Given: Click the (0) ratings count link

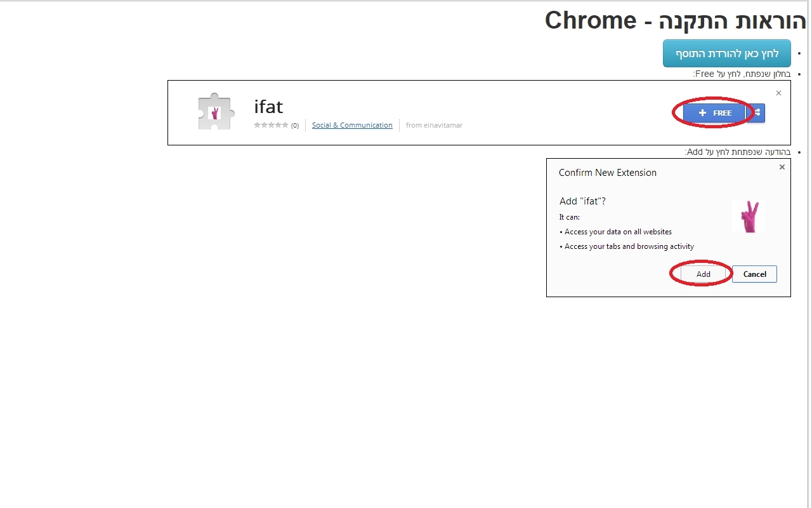Looking at the screenshot, I should click(x=294, y=125).
